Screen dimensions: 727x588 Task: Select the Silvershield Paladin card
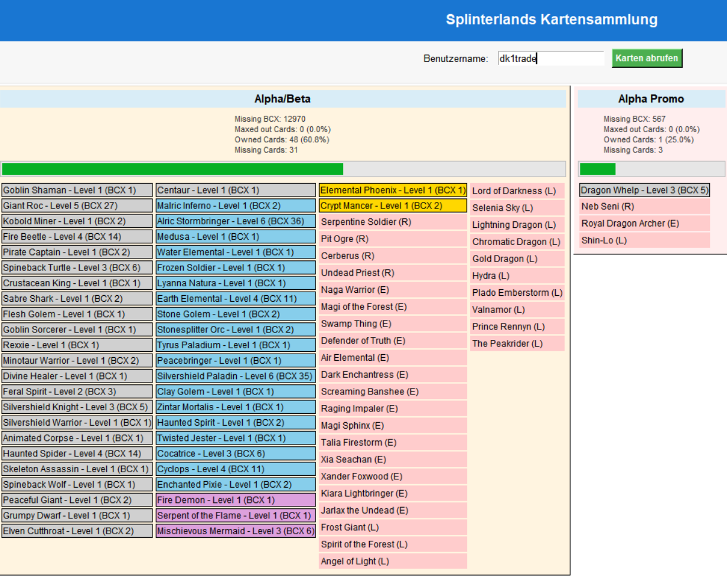(236, 376)
